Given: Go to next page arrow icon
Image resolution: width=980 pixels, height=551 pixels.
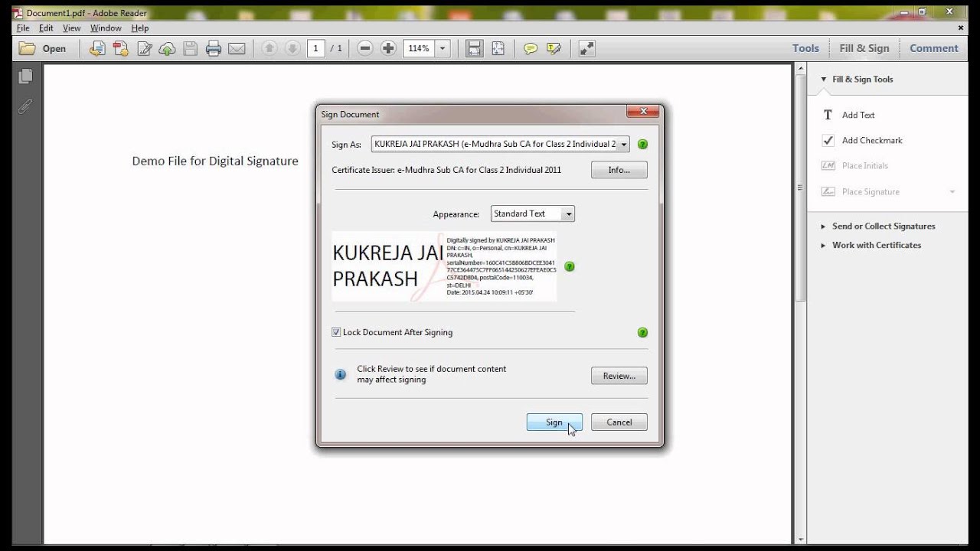Looking at the screenshot, I should (292, 48).
